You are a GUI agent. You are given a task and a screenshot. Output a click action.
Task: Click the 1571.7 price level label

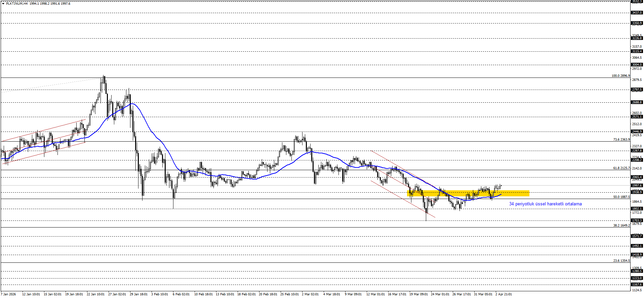click(637, 236)
